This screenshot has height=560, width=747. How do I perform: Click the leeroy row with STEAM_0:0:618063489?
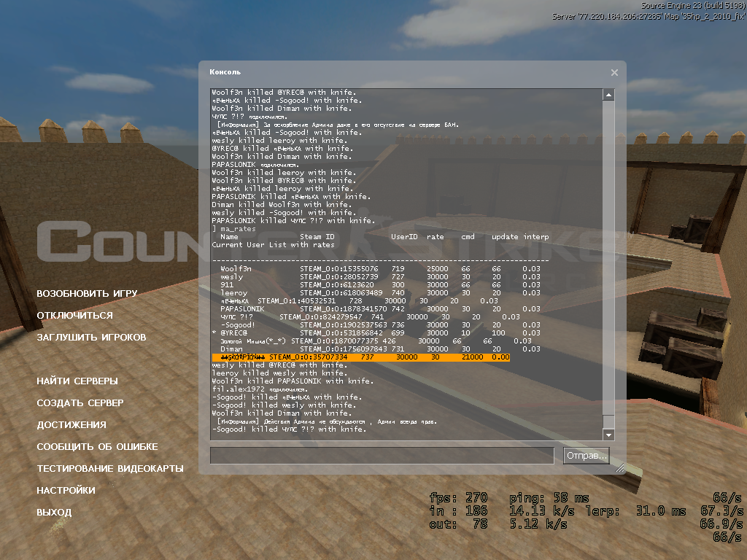[380, 293]
